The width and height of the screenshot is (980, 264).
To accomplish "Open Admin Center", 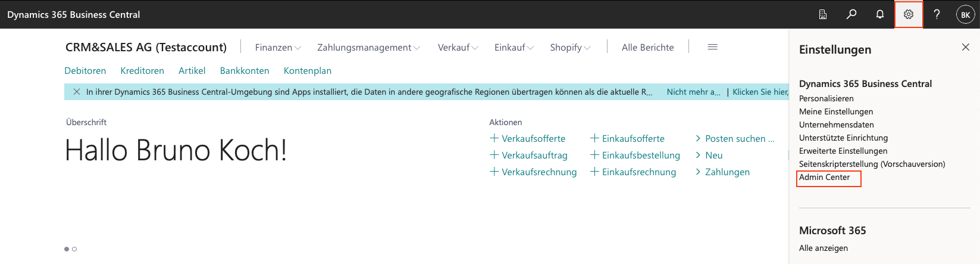I will [x=824, y=177].
